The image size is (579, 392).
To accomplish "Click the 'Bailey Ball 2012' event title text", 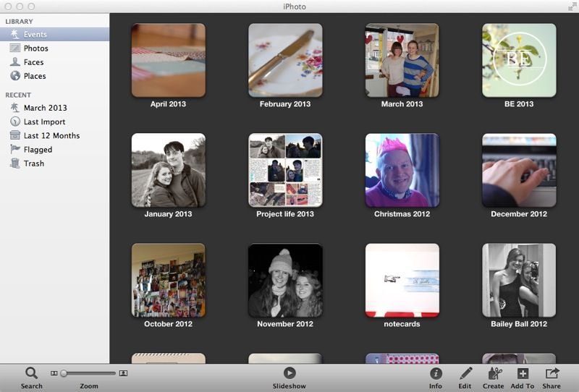I will 519,324.
